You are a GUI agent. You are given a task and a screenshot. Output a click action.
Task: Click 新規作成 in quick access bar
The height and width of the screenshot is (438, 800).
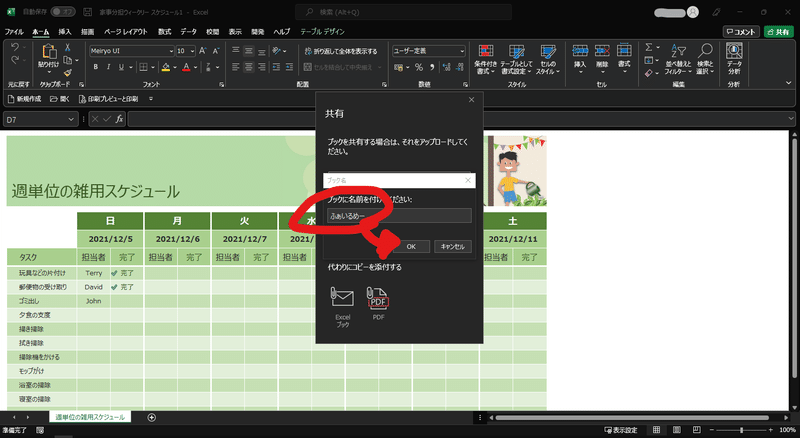(24, 99)
